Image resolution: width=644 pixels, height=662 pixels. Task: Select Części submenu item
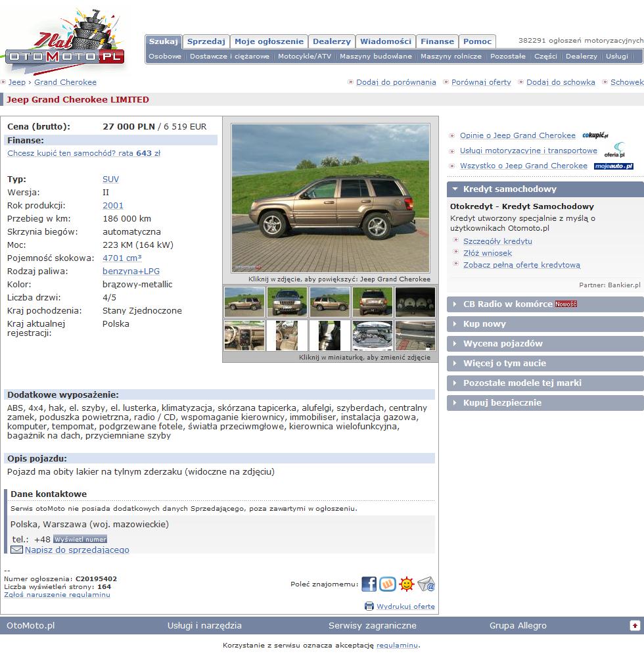545,56
